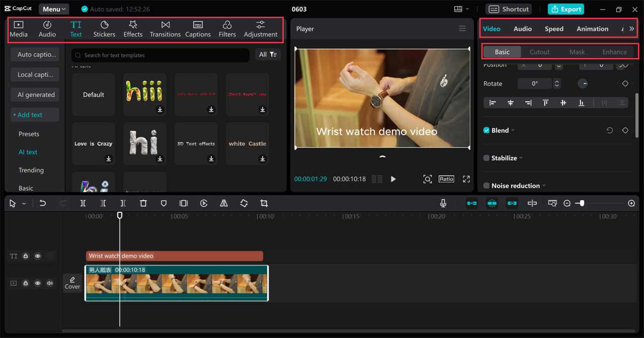Click the Delete right trim icon
The height and width of the screenshot is (338, 644).
tap(123, 203)
